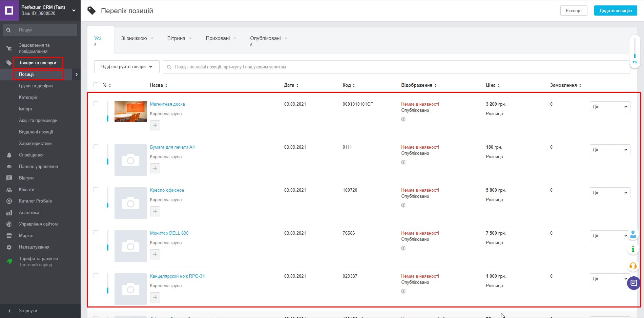Image resolution: width=644 pixels, height=318 pixels.
Task: Open the headset support icon on right edge
Action: click(633, 266)
